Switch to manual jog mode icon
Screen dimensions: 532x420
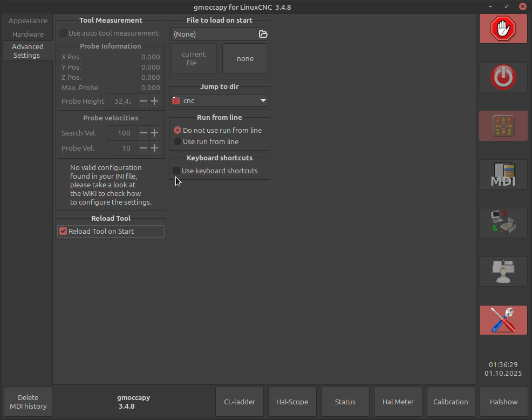point(503,126)
